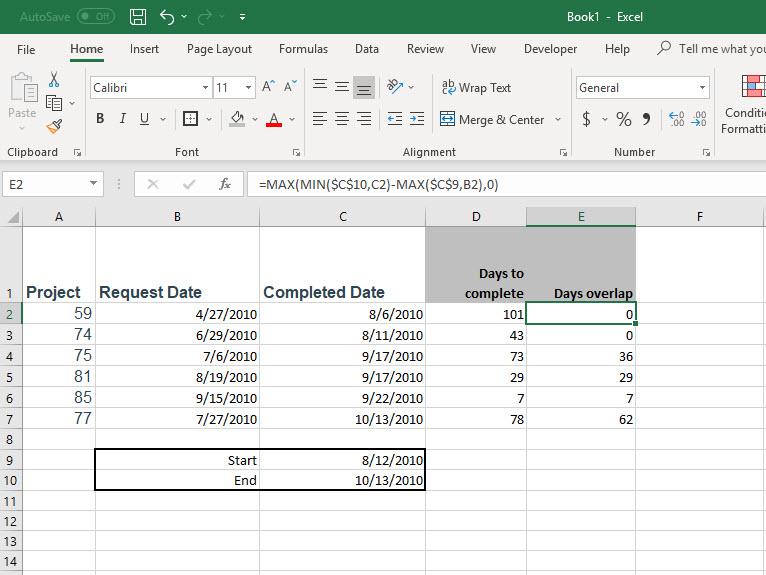This screenshot has height=575, width=766.
Task: Click Decrease Font Size icon
Action: 290,87
